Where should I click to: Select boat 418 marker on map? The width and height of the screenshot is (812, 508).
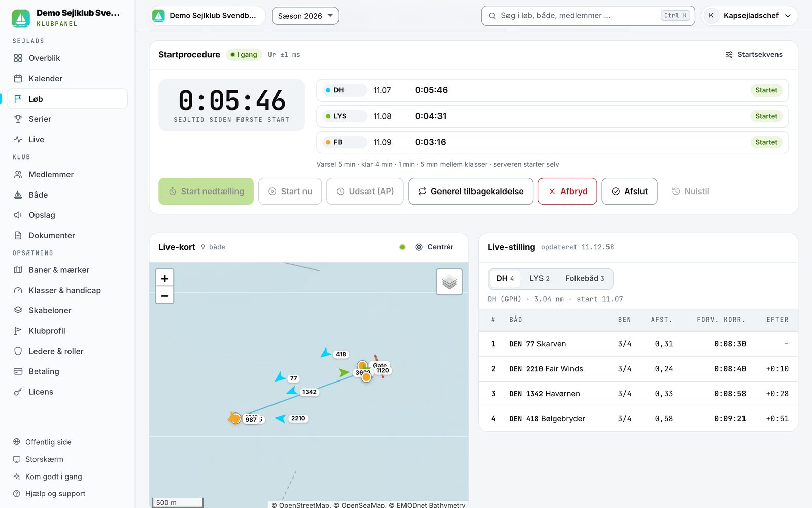pos(326,353)
